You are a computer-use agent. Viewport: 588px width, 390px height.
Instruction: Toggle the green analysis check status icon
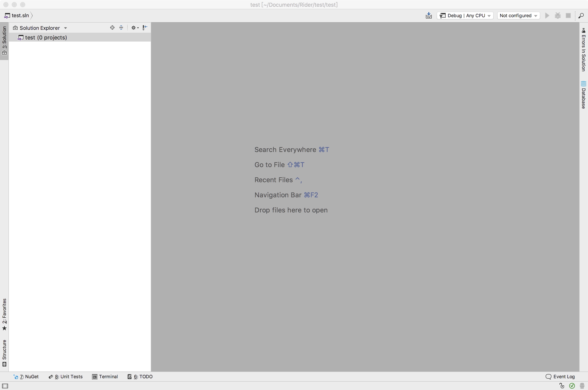572,386
